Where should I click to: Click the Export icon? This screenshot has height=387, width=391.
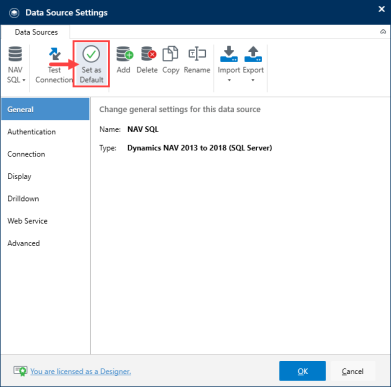pyautogui.click(x=253, y=54)
